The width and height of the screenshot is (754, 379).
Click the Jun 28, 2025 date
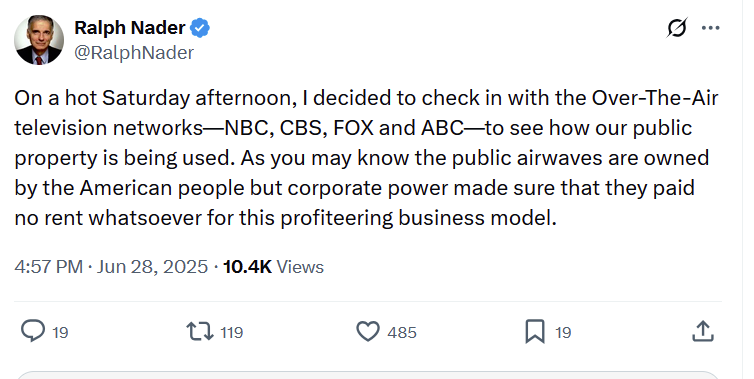pyautogui.click(x=152, y=267)
